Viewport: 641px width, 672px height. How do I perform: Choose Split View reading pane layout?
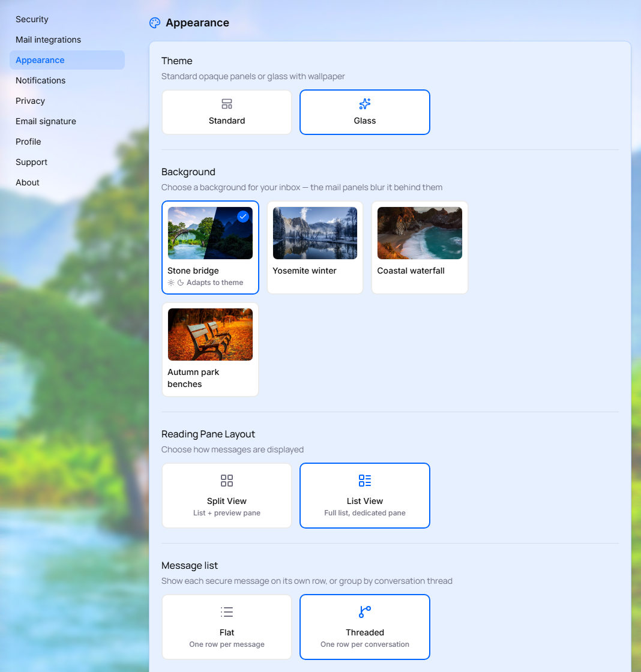coord(227,496)
